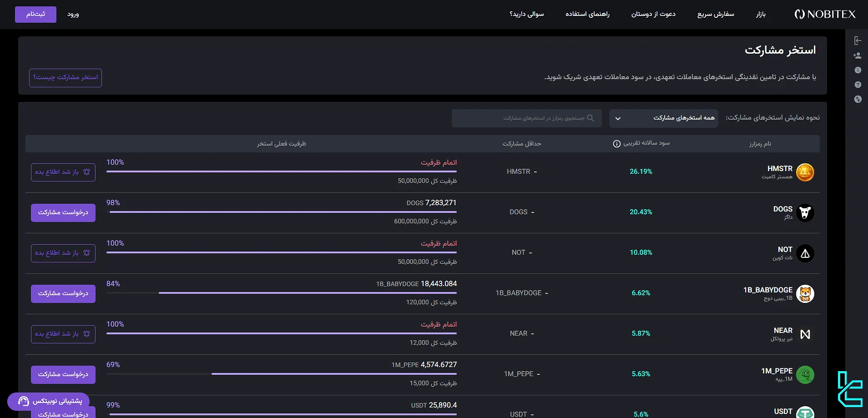Click the NEAR coin icon

pos(805,334)
